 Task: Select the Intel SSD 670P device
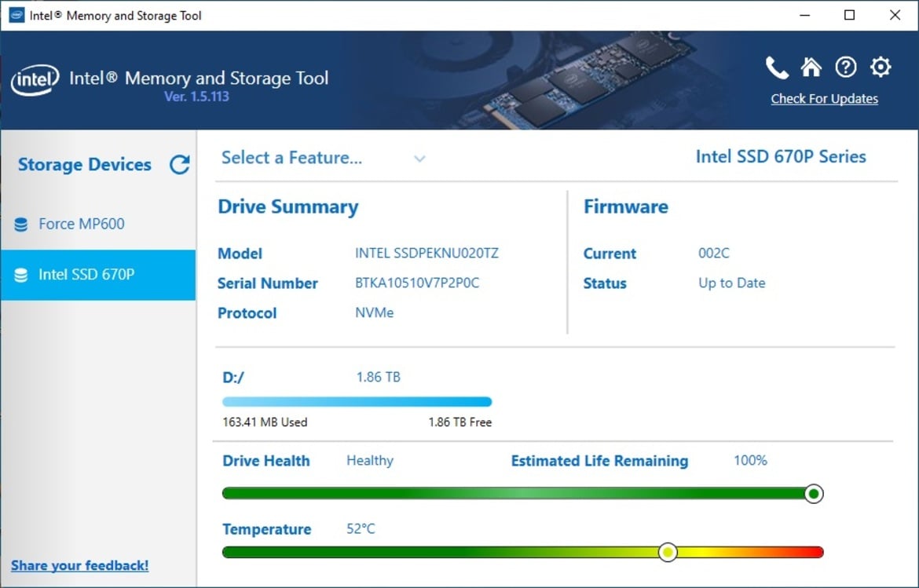point(98,276)
